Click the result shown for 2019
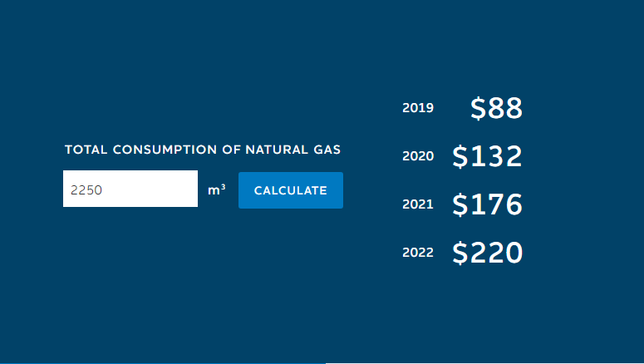The image size is (644, 364). pyautogui.click(x=496, y=108)
